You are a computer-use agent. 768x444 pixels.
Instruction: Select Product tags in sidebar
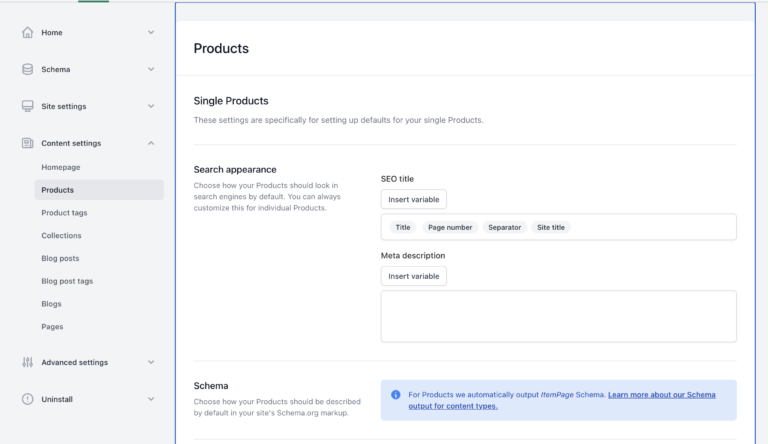tap(64, 213)
